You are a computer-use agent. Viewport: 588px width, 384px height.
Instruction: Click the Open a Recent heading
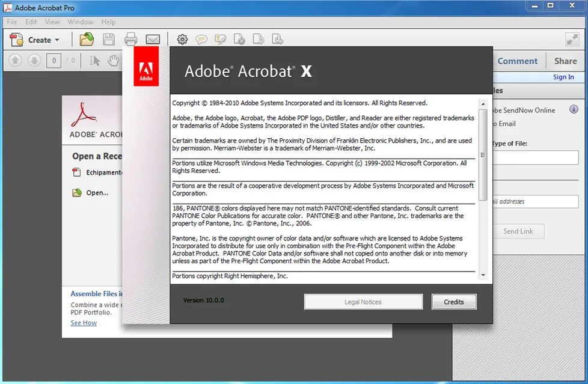(x=97, y=156)
